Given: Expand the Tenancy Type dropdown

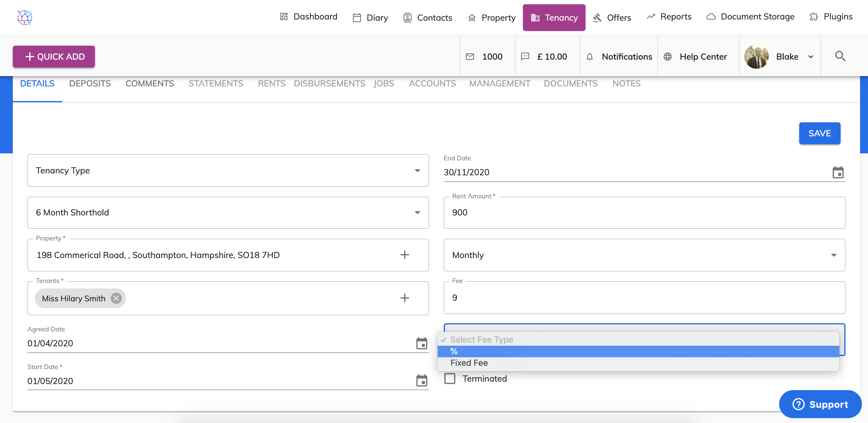Looking at the screenshot, I should coord(228,170).
